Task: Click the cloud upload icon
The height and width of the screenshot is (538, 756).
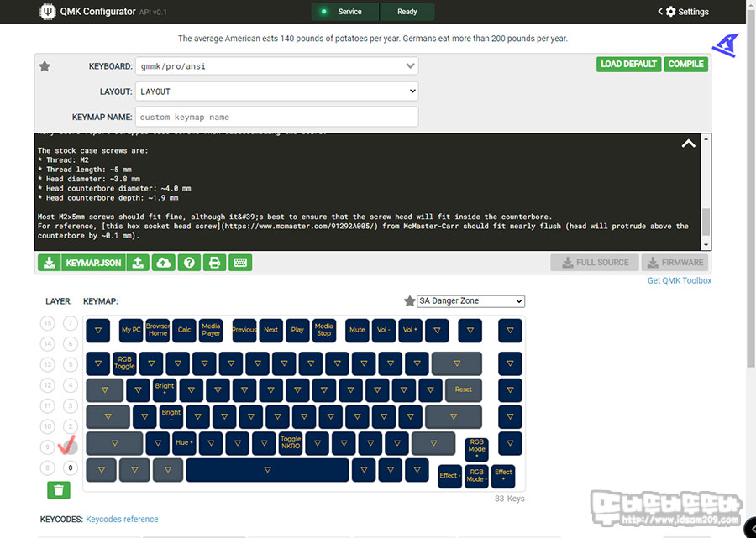Action: 164,263
